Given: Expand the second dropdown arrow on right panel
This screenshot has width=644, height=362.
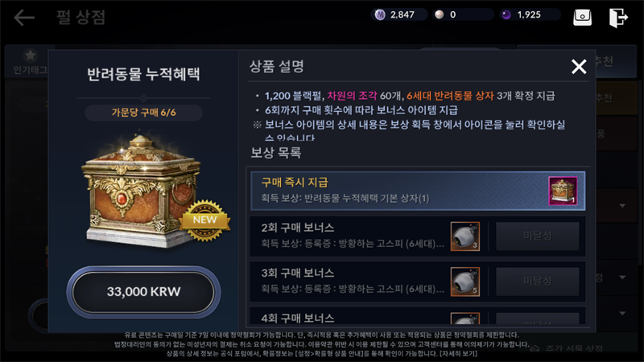Looking at the screenshot, I should click(622, 278).
